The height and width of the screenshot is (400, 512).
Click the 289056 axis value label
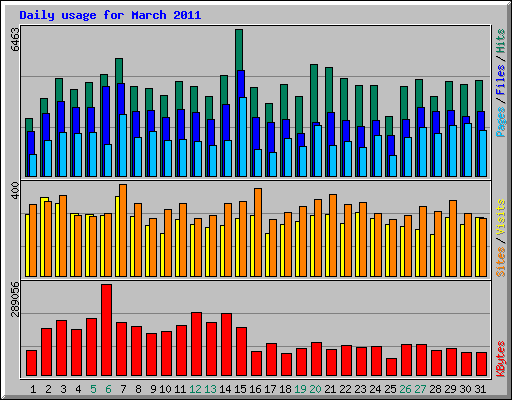[15, 299]
